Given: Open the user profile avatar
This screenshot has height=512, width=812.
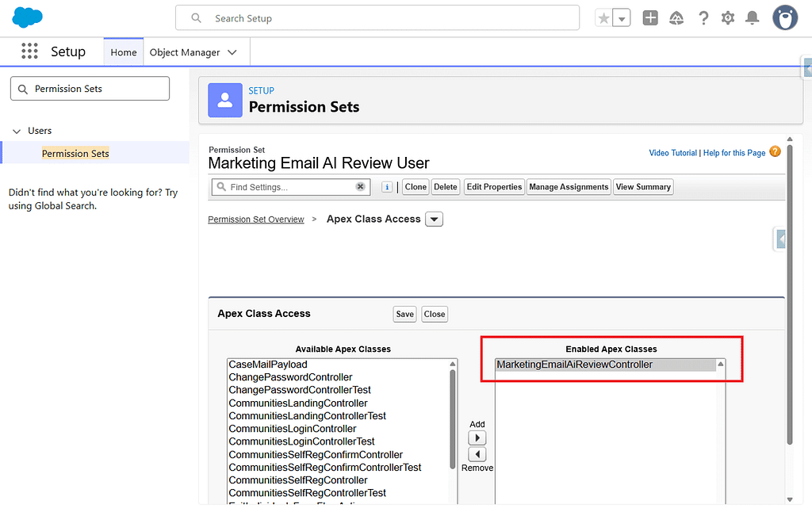Looking at the screenshot, I should (x=785, y=18).
